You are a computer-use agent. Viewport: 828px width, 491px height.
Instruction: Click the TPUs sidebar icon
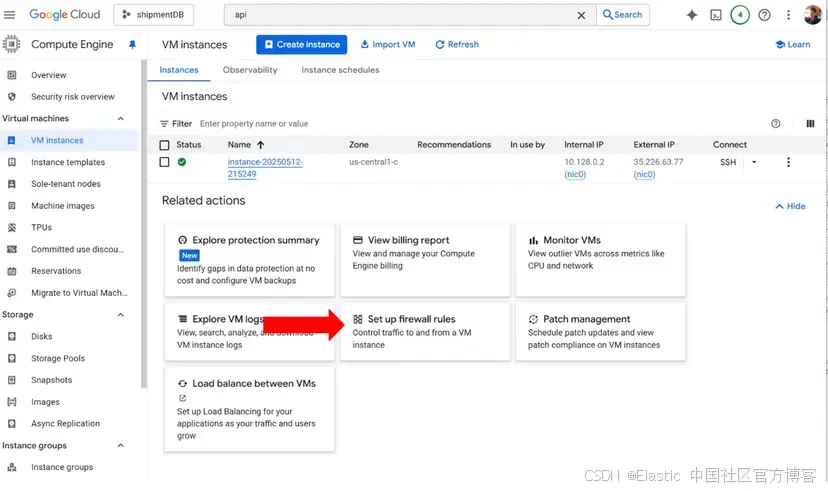pos(12,228)
